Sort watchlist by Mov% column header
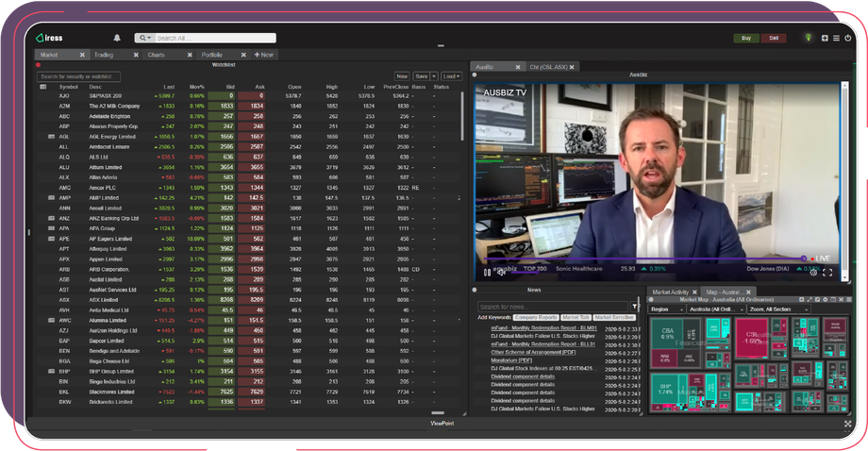Screen dimensions: 868x451 (x=196, y=87)
